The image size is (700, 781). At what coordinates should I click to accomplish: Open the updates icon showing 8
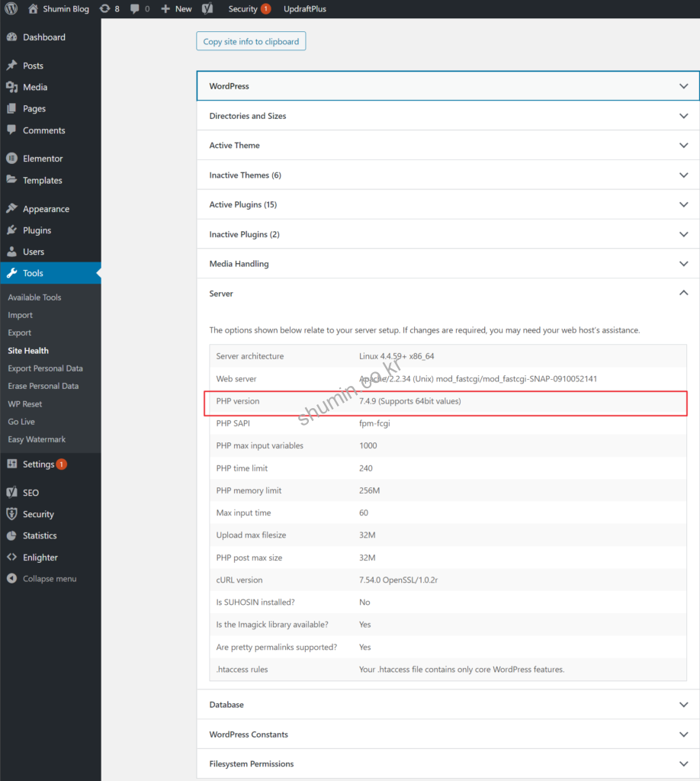pyautogui.click(x=104, y=9)
